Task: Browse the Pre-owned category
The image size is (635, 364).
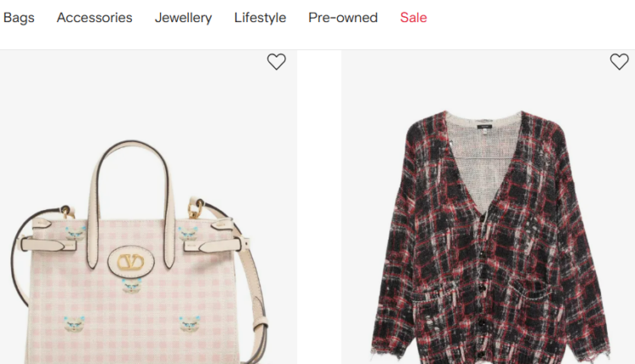Action: click(343, 18)
